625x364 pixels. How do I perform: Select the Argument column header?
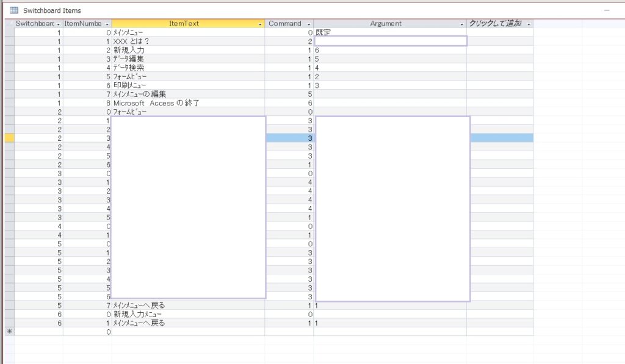[x=386, y=24]
